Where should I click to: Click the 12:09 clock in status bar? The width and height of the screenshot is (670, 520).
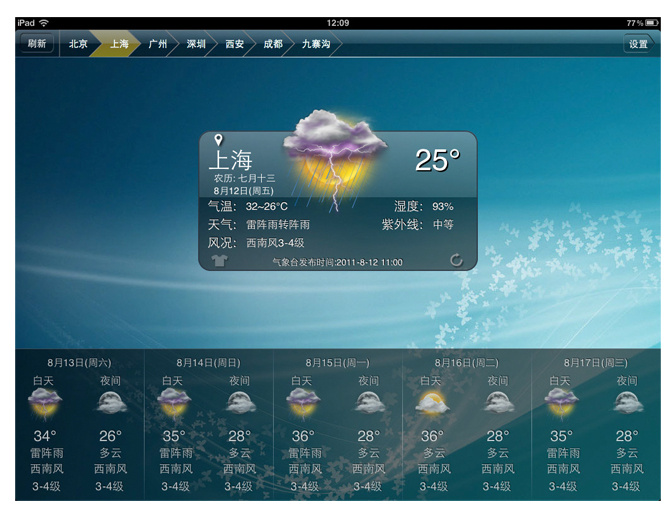pos(338,23)
